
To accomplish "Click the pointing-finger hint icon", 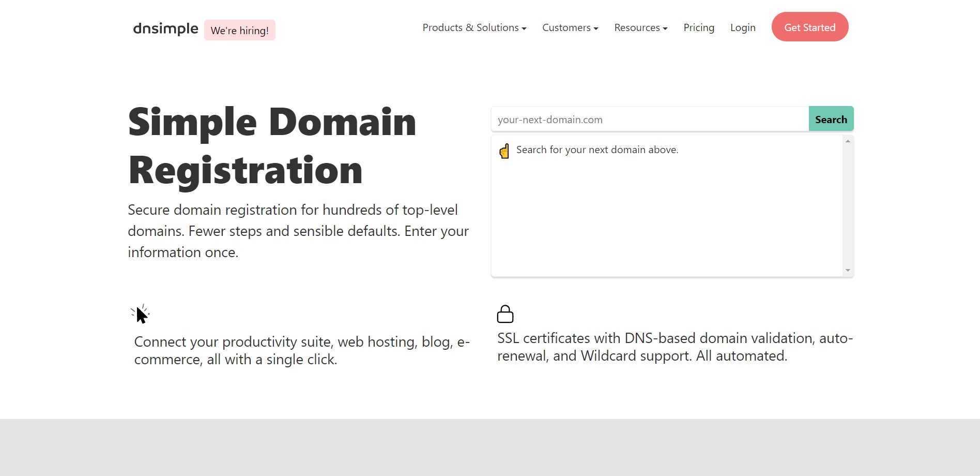I will click(x=504, y=151).
